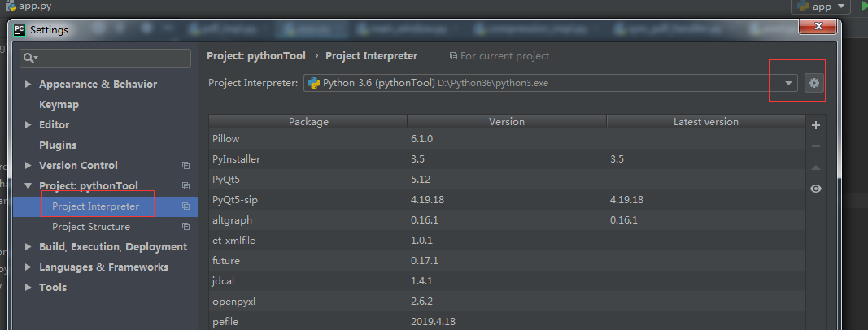Click version cell 6.1.0

[422, 139]
